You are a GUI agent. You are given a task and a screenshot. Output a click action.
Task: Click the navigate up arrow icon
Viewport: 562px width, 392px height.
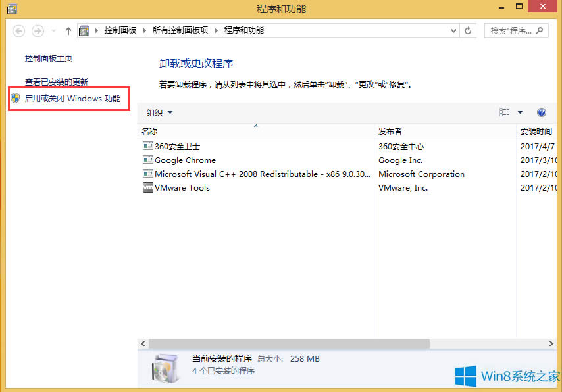coord(68,30)
